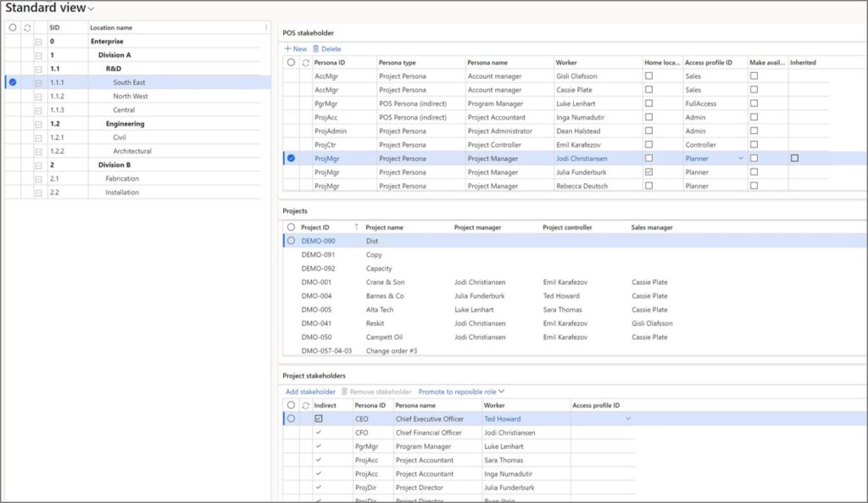Select the DMO-004 Barnes & Co project row
Image resolution: width=868 pixels, height=503 pixels.
coord(387,296)
